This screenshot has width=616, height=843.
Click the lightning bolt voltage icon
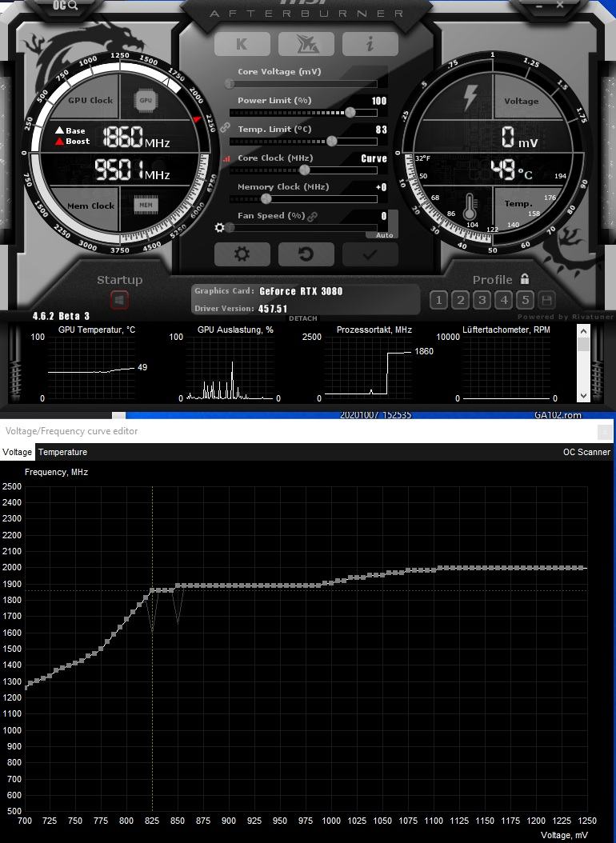pyautogui.click(x=470, y=98)
